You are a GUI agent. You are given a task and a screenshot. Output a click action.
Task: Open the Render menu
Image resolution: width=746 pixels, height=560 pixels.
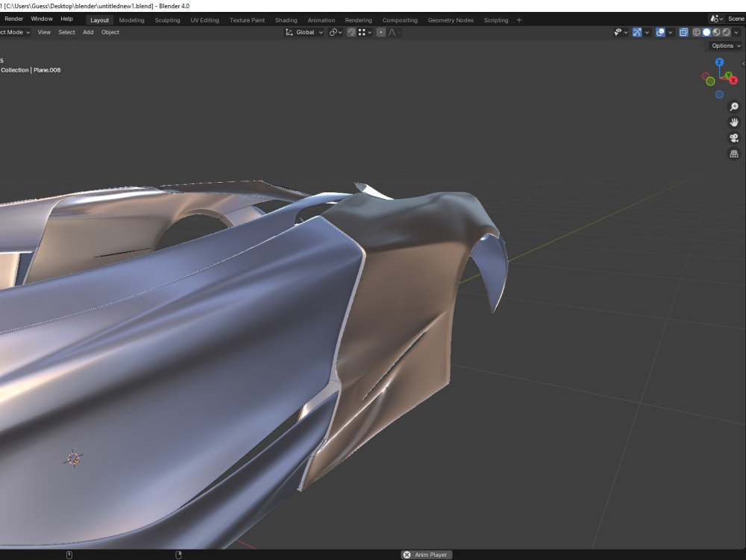point(13,19)
